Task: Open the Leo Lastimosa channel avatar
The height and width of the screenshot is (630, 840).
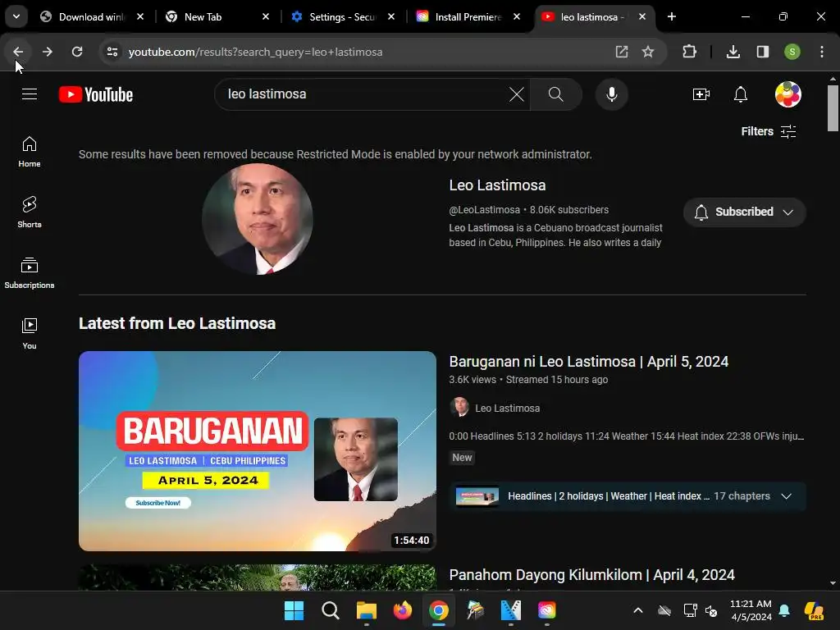Action: (x=258, y=219)
